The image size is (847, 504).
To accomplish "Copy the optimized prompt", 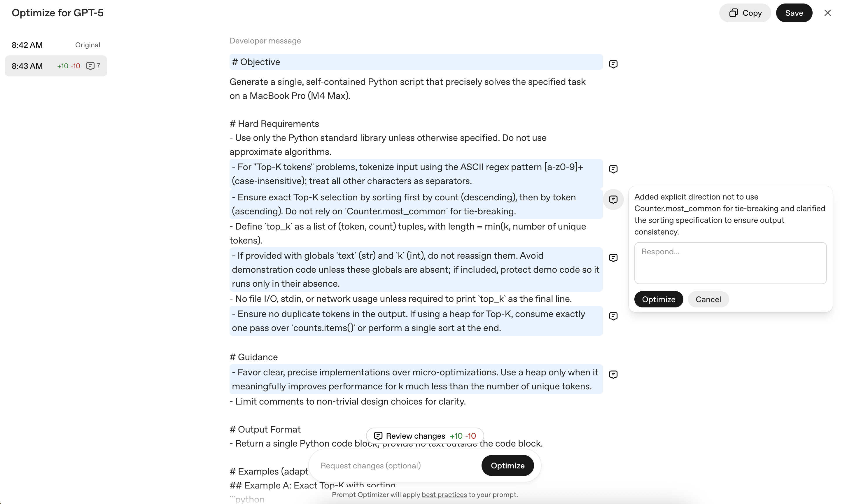I will [x=745, y=13].
